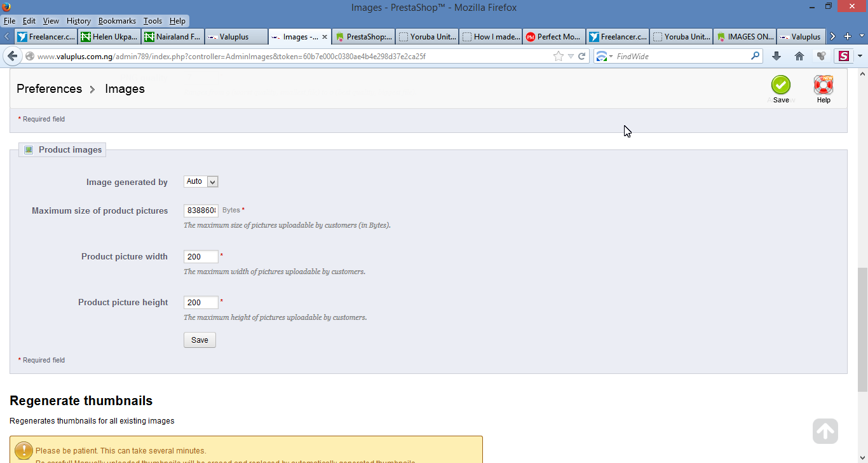Click the search magnifier in FindWide box
The image size is (868, 463).
[755, 56]
